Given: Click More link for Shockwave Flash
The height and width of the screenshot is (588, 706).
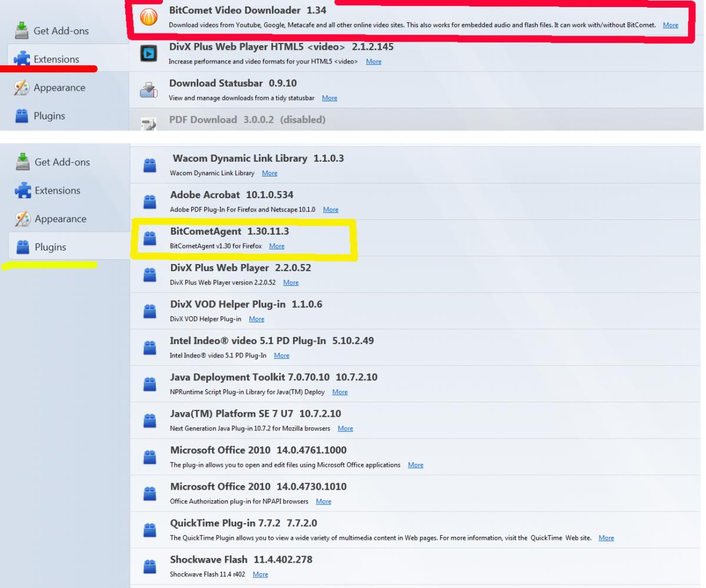Looking at the screenshot, I should coord(260,574).
